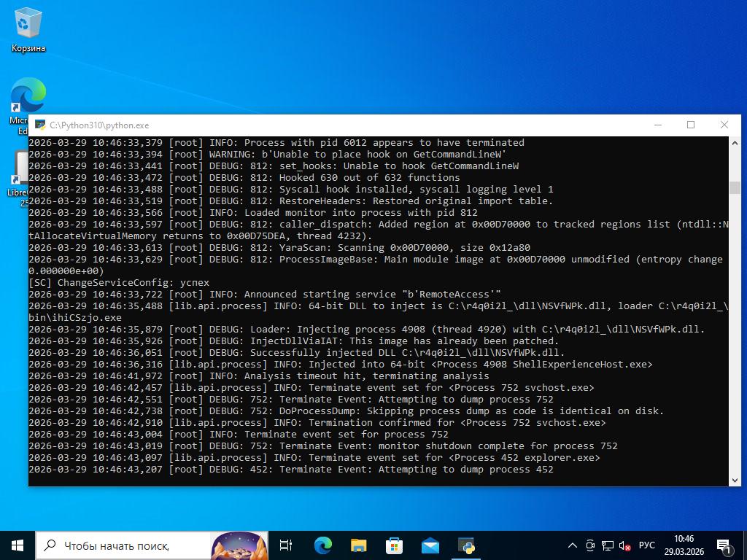
Task: Click the Python icon in console title bar
Action: pos(41,125)
